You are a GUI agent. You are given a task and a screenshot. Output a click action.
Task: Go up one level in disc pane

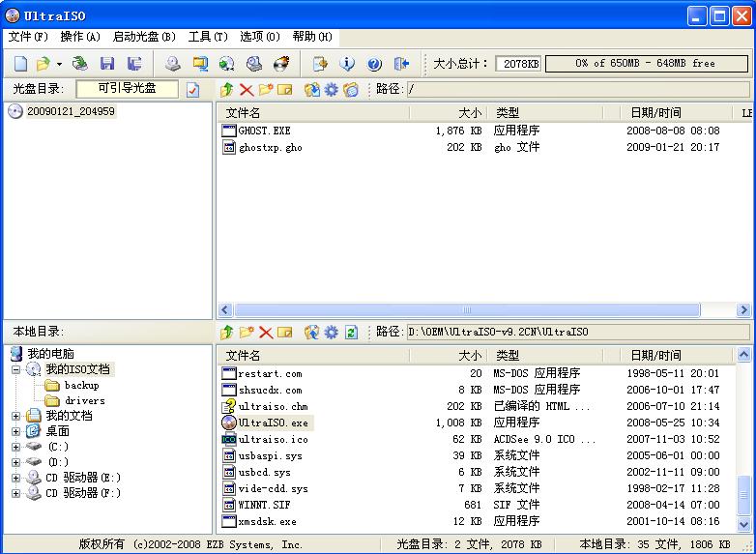[x=226, y=89]
